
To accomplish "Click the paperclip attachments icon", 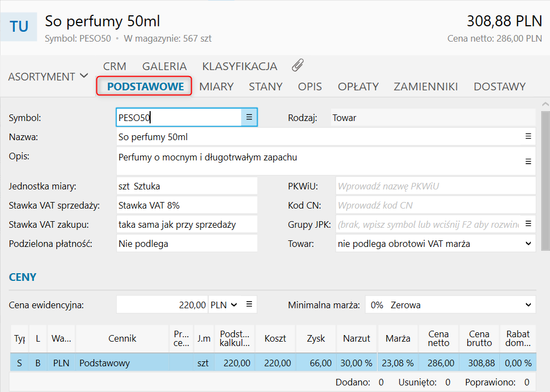I will click(x=297, y=66).
